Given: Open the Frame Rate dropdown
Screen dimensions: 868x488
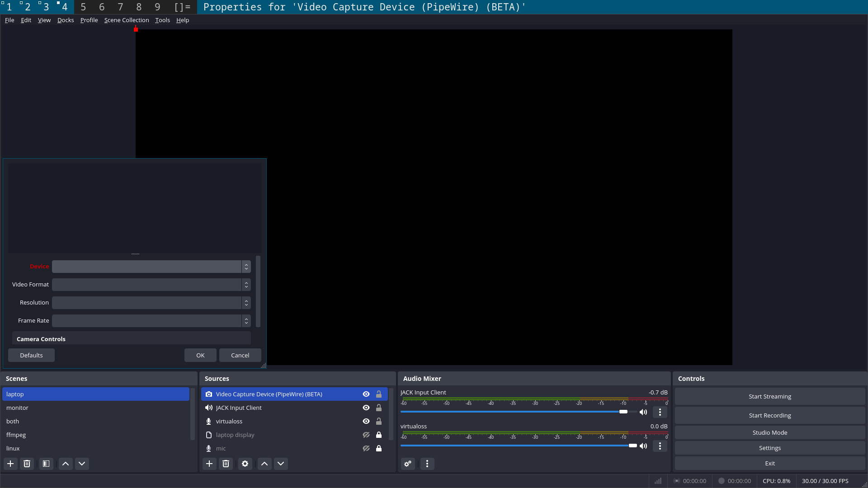Looking at the screenshot, I should click(x=151, y=321).
